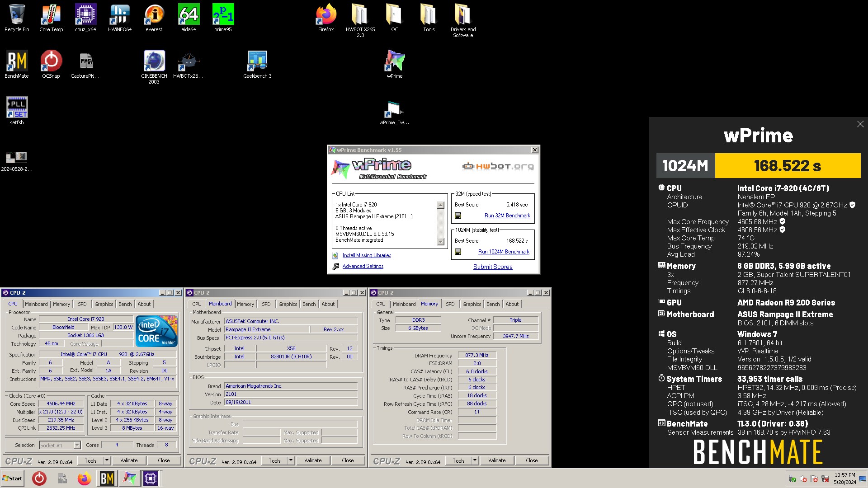The width and height of the screenshot is (868, 488).
Task: Open the Windows Start menu
Action: pyautogui.click(x=13, y=478)
